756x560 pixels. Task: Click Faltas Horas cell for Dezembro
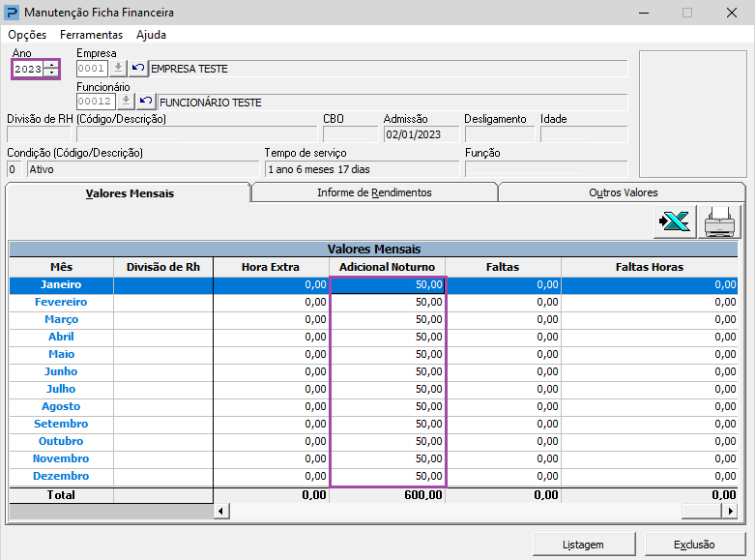coord(650,476)
